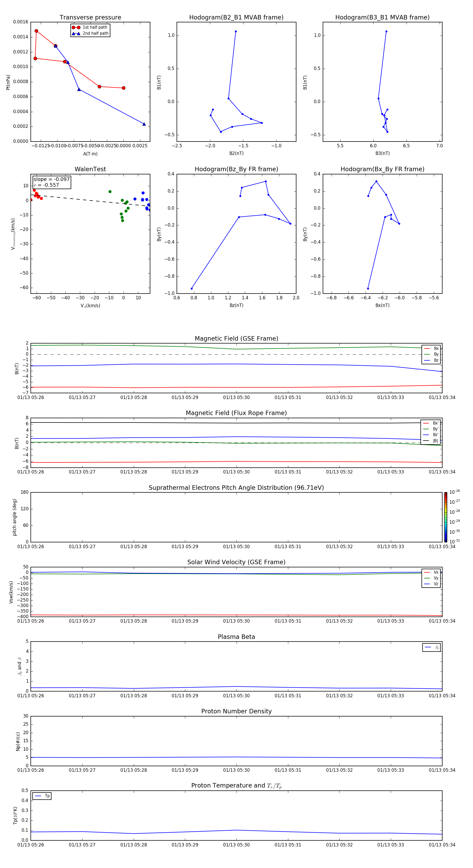Click the 'Hodogram(Bx_By FR frame)' title

point(382,169)
